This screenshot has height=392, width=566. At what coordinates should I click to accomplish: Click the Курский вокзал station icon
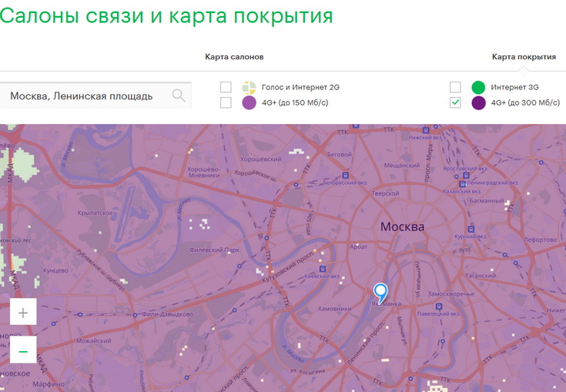pos(471,230)
